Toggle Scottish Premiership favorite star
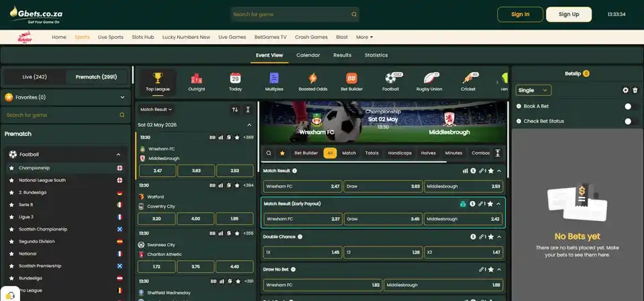Screen dimensions: 644x301 tap(11, 266)
